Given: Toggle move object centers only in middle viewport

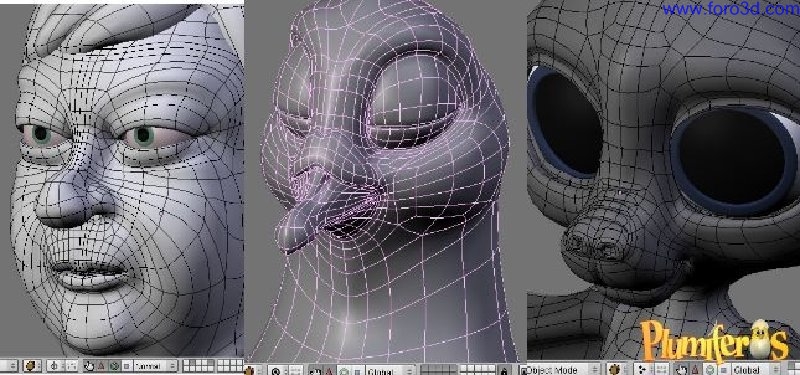Looking at the screenshot, I should coord(295,371).
